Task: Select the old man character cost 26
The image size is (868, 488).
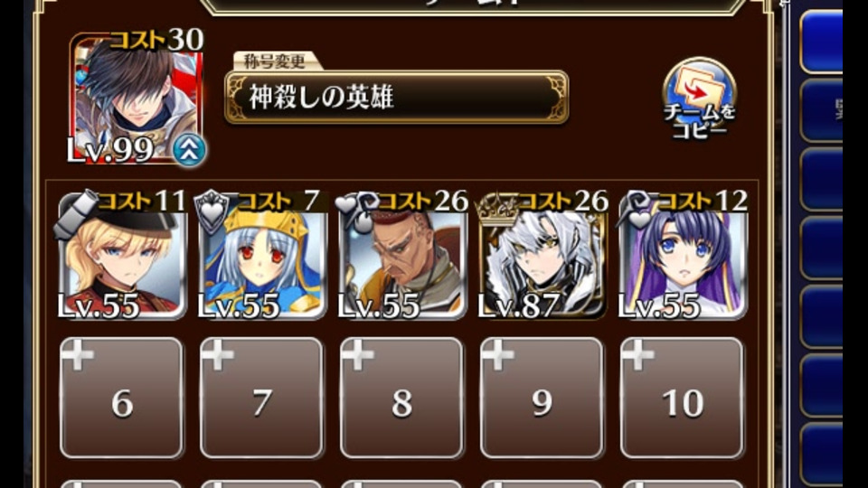Action: [402, 257]
